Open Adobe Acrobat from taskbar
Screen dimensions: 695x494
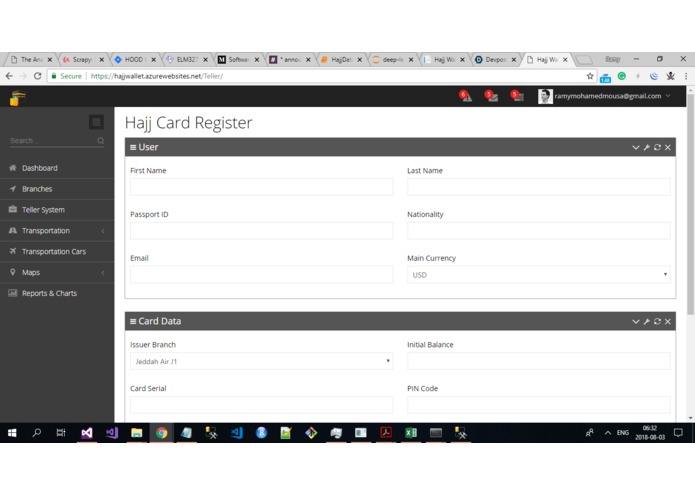point(386,433)
